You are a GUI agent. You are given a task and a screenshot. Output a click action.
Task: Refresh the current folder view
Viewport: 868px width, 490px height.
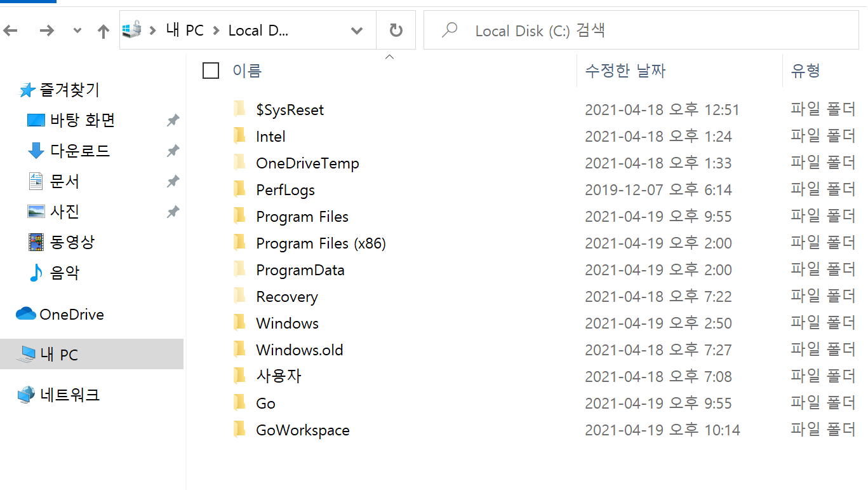coord(396,31)
